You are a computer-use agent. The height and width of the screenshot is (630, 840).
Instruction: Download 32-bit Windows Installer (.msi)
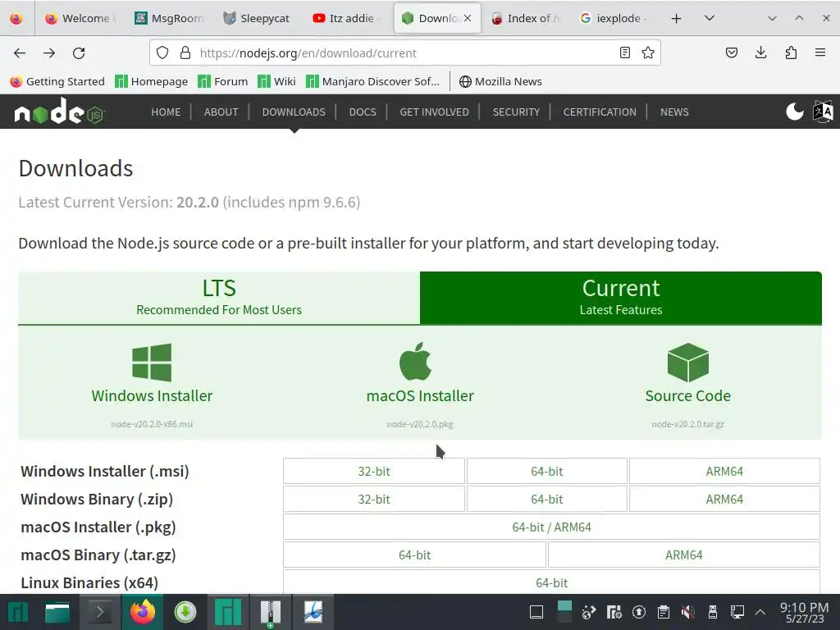[x=374, y=472]
